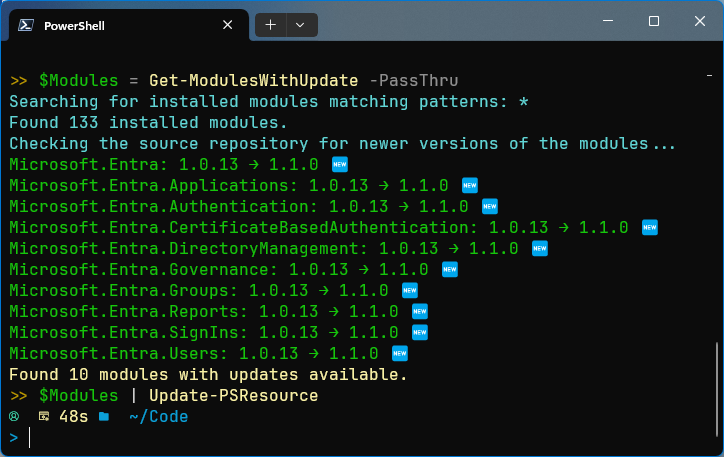Viewport: 724px width, 457px height.
Task: Click NEW badge on CertificateBasedAuthentication line
Action: (x=650, y=228)
